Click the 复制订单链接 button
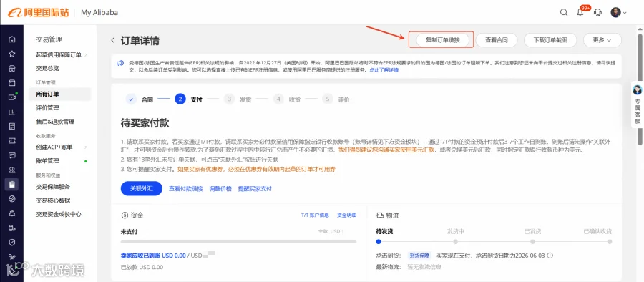This screenshot has width=644, height=282. [x=442, y=40]
